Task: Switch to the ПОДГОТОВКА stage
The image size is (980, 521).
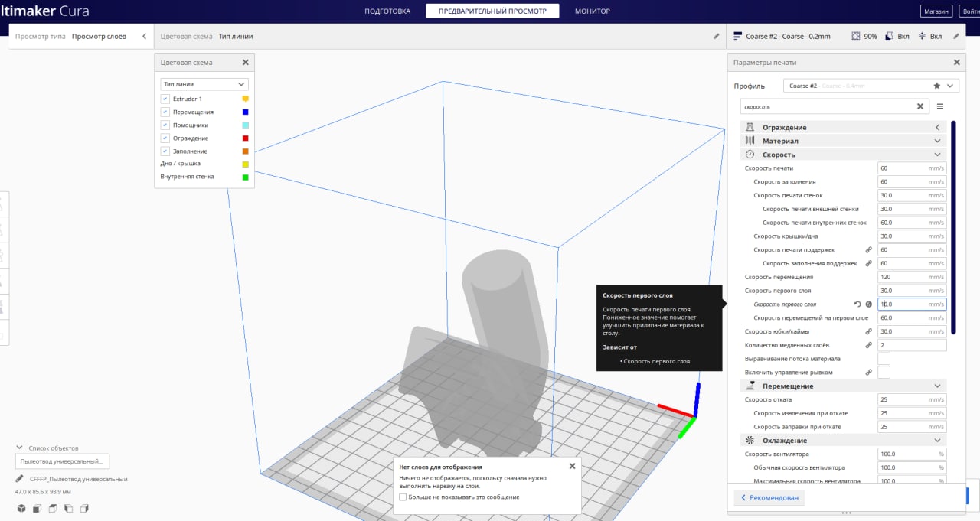Action: (x=387, y=11)
